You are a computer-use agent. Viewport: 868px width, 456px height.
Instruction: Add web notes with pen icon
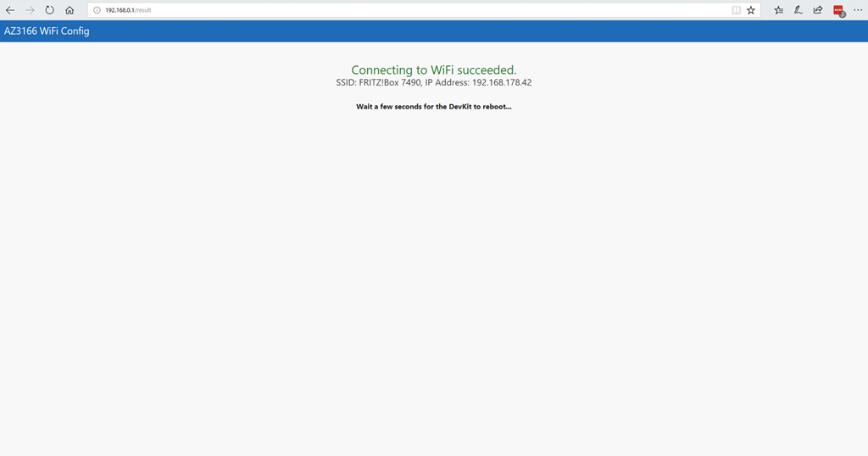798,10
